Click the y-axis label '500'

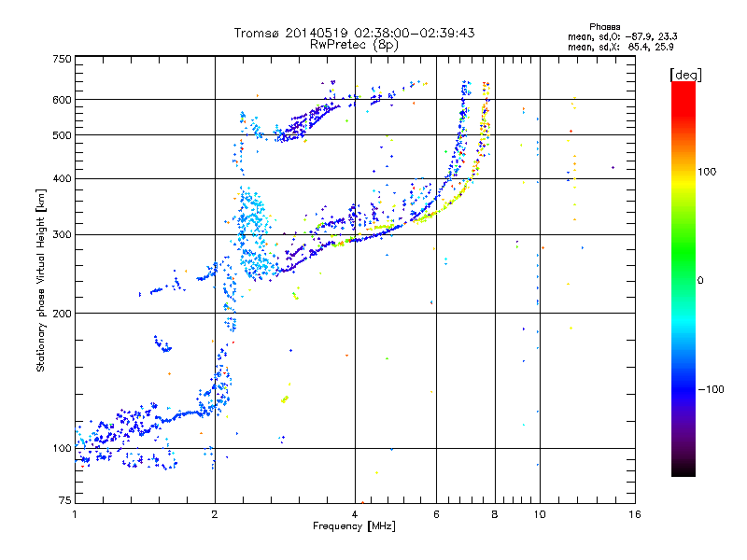62,135
